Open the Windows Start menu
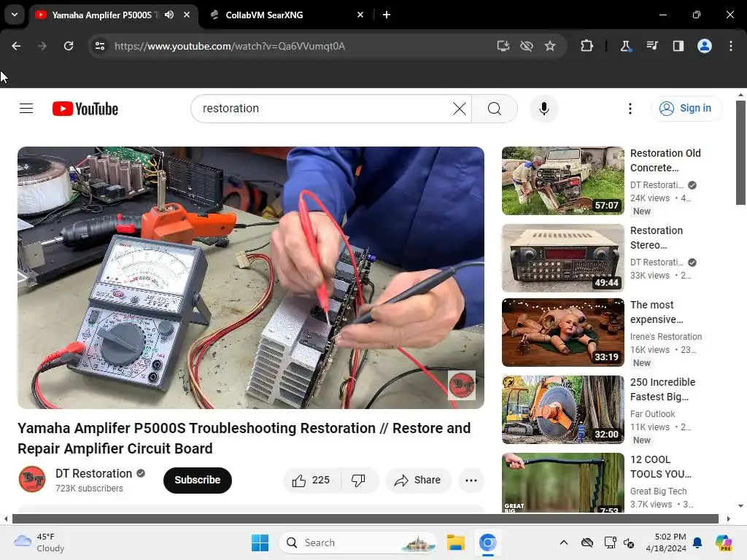Viewport: 747px width, 560px height. pyautogui.click(x=260, y=542)
